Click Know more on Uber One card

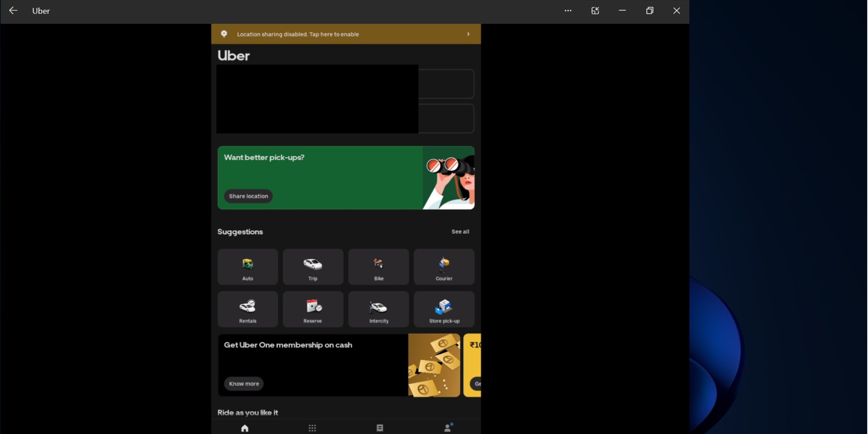[x=244, y=383]
